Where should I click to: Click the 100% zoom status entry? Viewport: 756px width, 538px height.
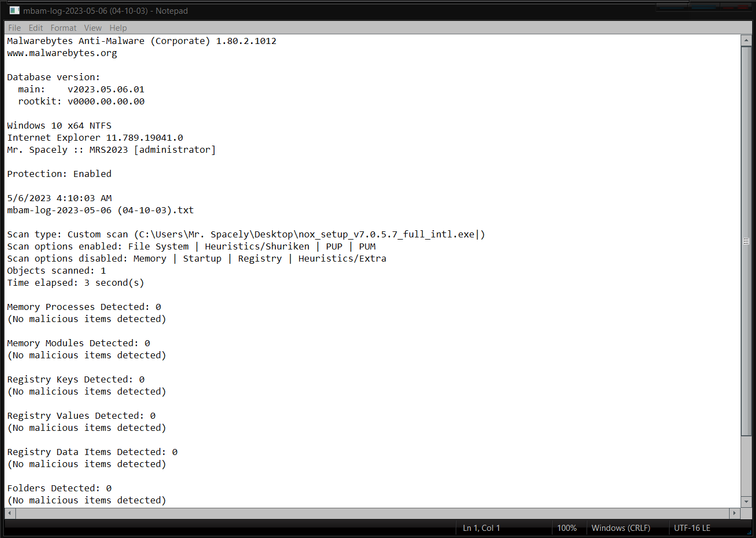567,528
